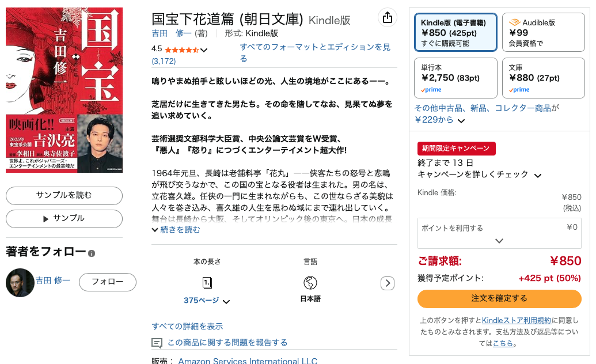The height and width of the screenshot is (364, 596).
Task: Click the speech bubble report icon
Action: pos(157,343)
